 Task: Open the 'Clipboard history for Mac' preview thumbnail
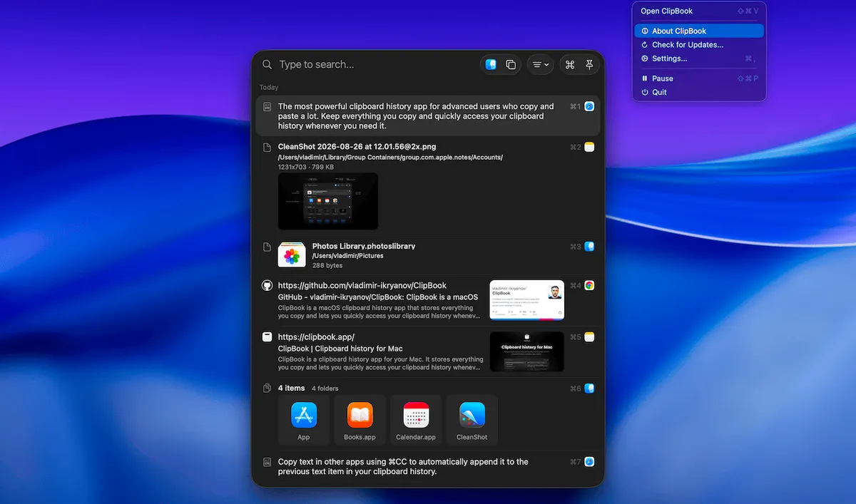tap(526, 351)
